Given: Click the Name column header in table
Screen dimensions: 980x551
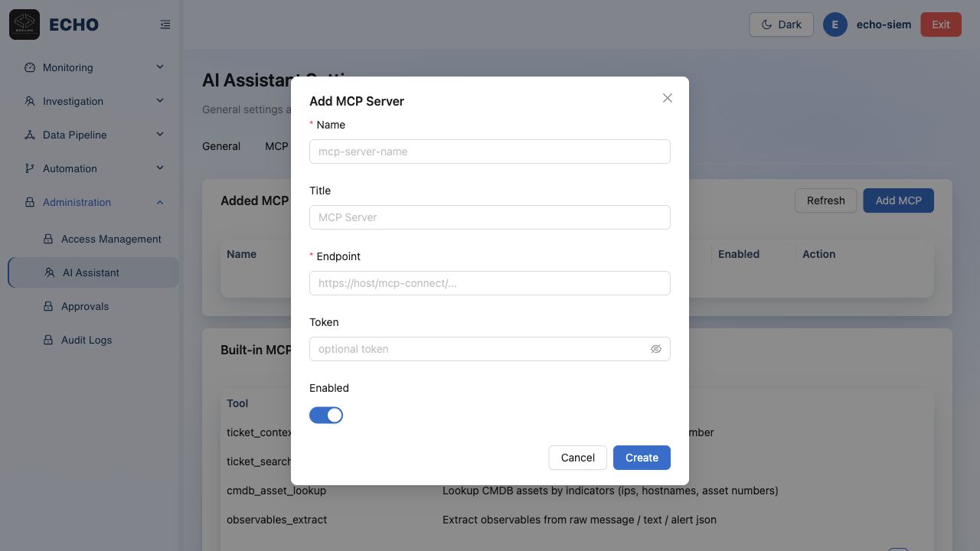Looking at the screenshot, I should (x=242, y=254).
